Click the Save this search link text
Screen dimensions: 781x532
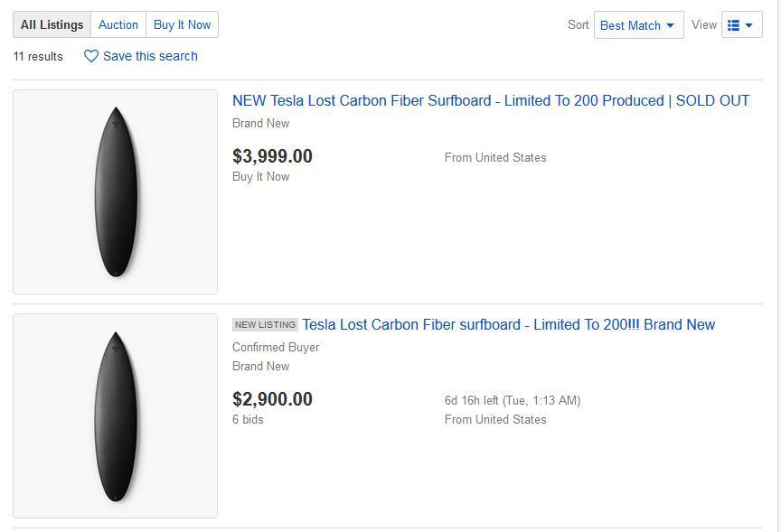(150, 56)
